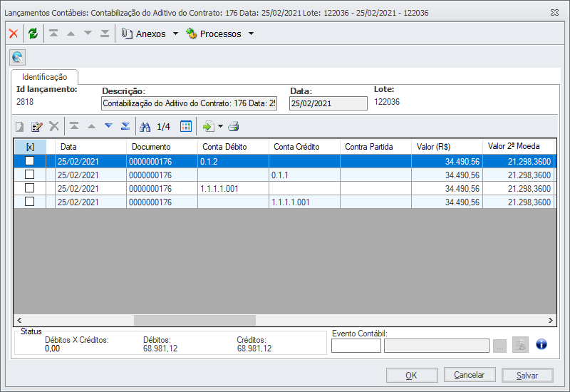Move to next row with blue down arrow
This screenshot has width=570, height=392.
pyautogui.click(x=108, y=126)
